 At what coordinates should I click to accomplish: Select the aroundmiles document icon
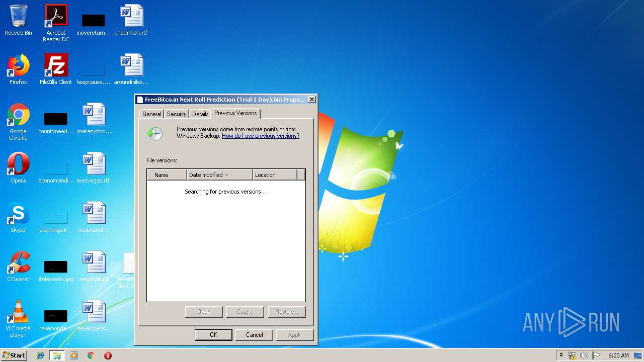point(131,69)
